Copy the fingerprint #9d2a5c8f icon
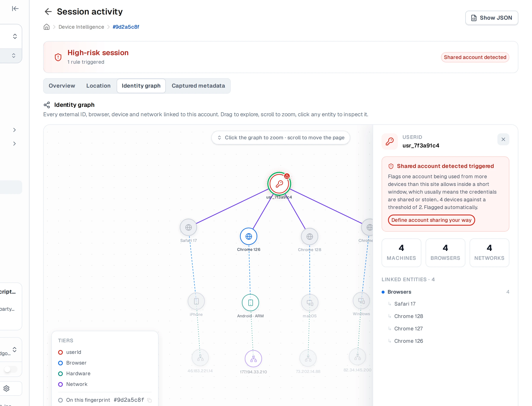Viewport: 532px width, 406px height. click(x=150, y=400)
